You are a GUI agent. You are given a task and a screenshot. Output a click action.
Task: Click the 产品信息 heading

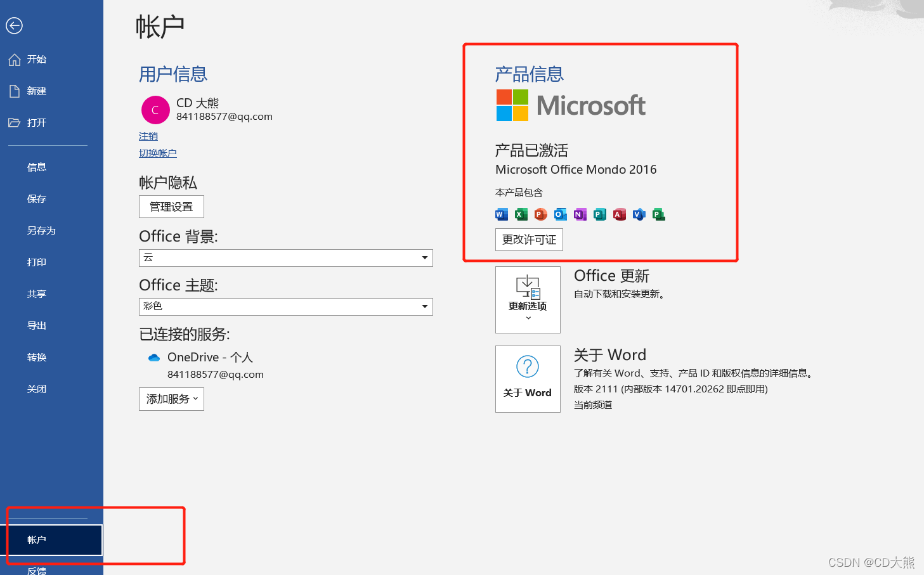[x=529, y=74]
